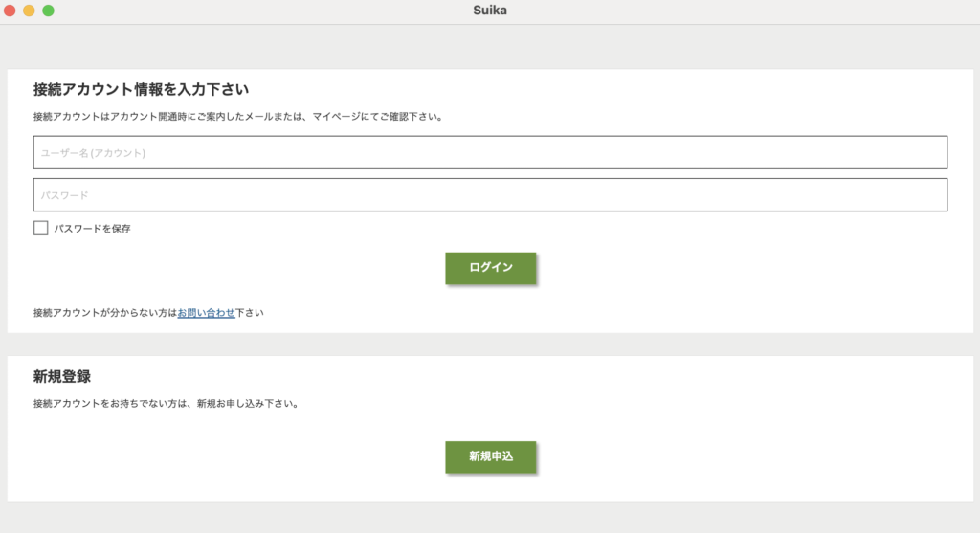Click the 接続アカウントが分からない方は text
Viewport: 980px width, 533px height.
105,312
